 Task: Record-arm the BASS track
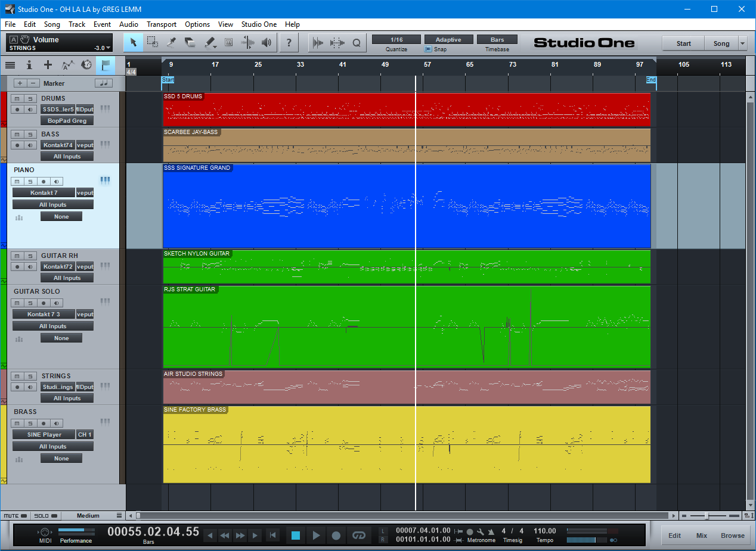(x=17, y=145)
